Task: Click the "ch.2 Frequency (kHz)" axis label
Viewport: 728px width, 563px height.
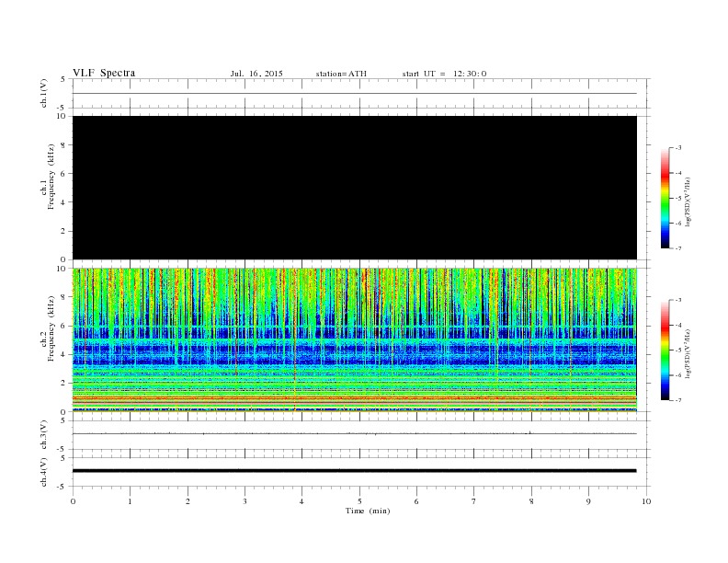Action: tap(47, 329)
